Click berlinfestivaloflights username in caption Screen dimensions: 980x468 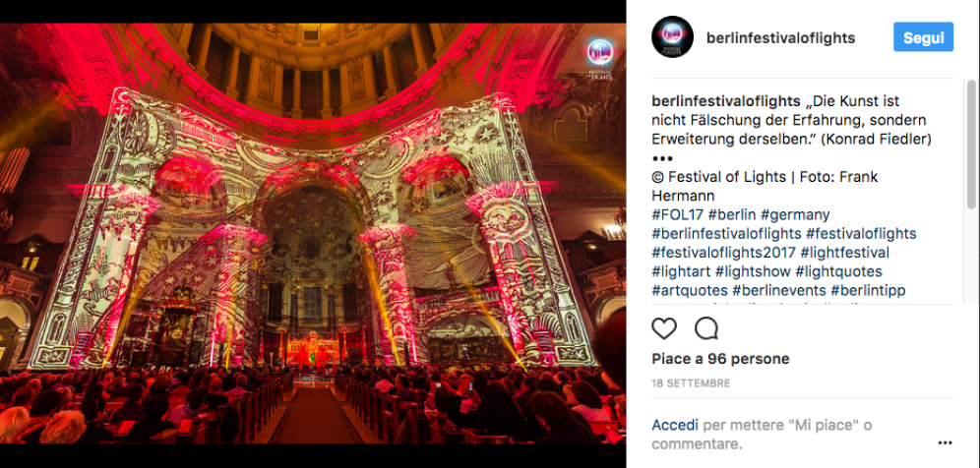click(725, 101)
